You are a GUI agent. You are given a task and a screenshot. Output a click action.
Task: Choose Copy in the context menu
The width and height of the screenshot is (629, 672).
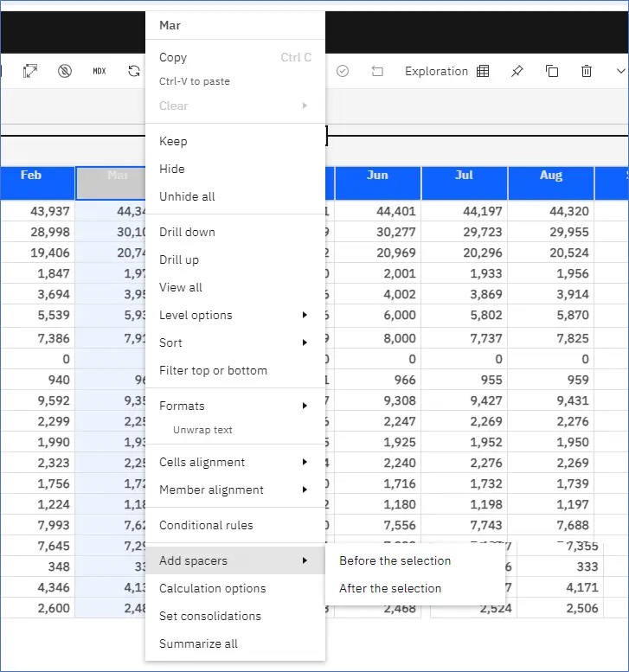click(x=235, y=57)
